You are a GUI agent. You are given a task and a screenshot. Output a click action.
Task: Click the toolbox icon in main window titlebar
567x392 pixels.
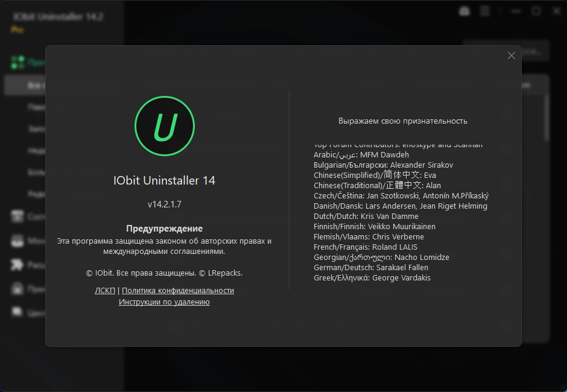point(464,11)
